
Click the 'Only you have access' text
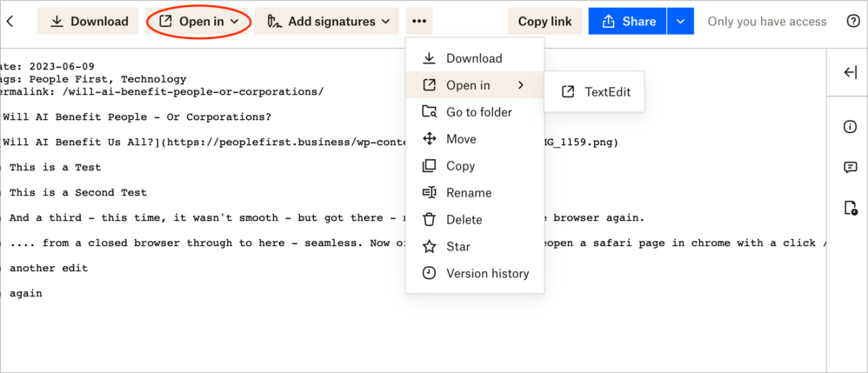[767, 22]
